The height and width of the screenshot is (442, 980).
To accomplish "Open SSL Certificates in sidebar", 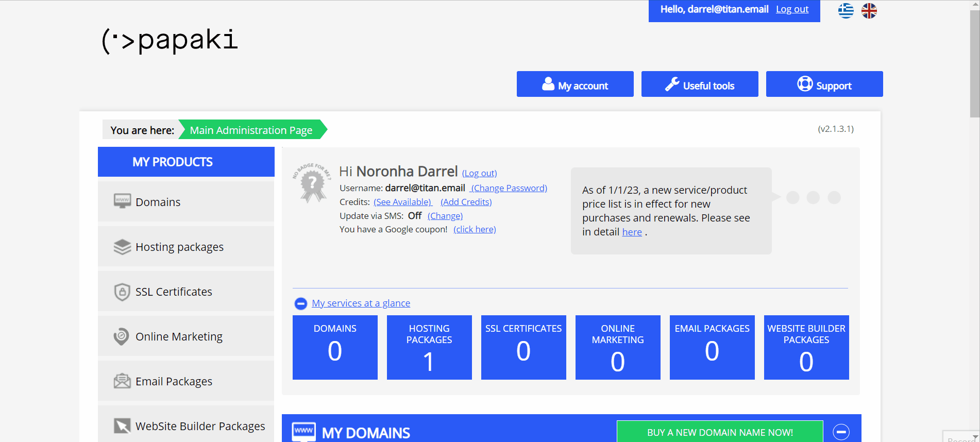I will pos(186,291).
